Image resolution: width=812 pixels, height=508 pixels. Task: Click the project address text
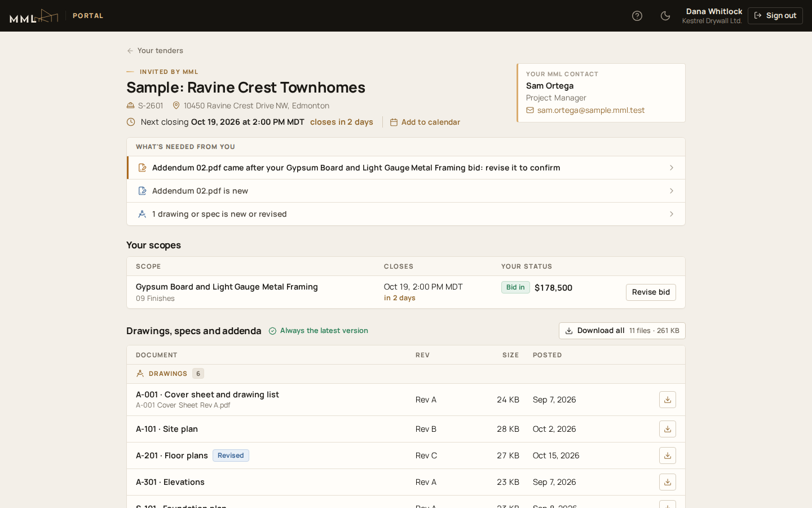pyautogui.click(x=257, y=106)
